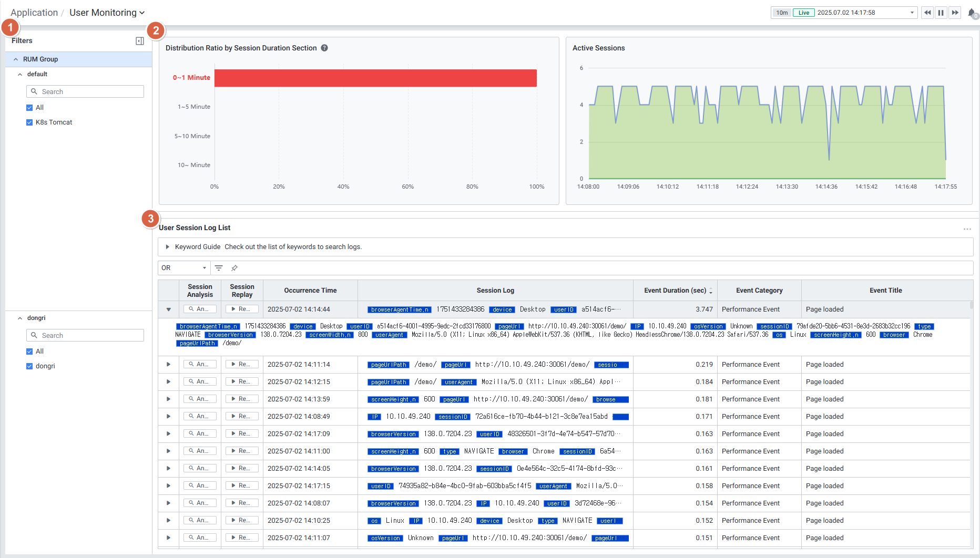Pause the live time updates
Viewport: 980px width, 558px height.
pyautogui.click(x=941, y=13)
